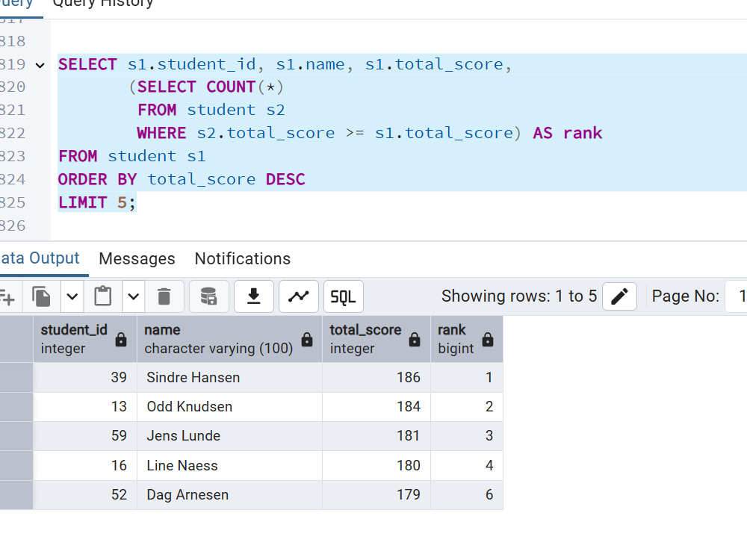Select the cell 'Jens Lunde'
747x560 pixels.
point(229,436)
